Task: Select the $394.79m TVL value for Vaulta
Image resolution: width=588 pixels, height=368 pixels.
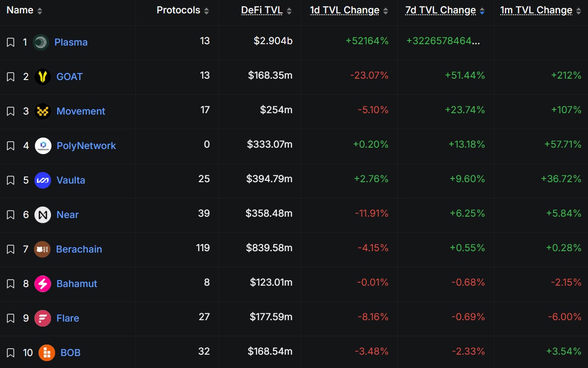Action: 269,179
